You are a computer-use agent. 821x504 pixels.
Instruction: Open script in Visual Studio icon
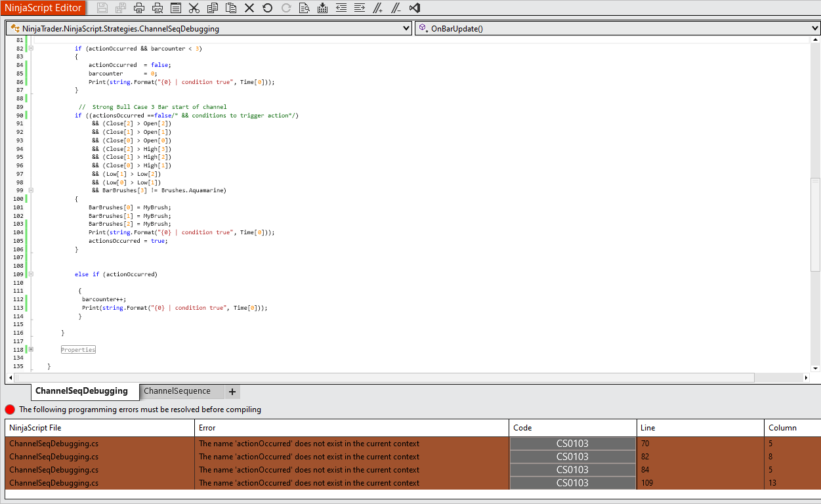click(414, 8)
